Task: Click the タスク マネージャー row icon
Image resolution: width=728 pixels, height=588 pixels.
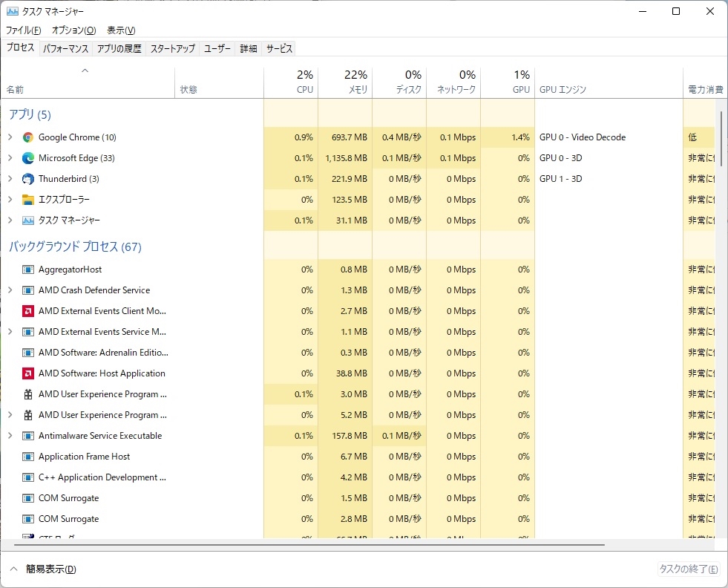Action: (28, 220)
